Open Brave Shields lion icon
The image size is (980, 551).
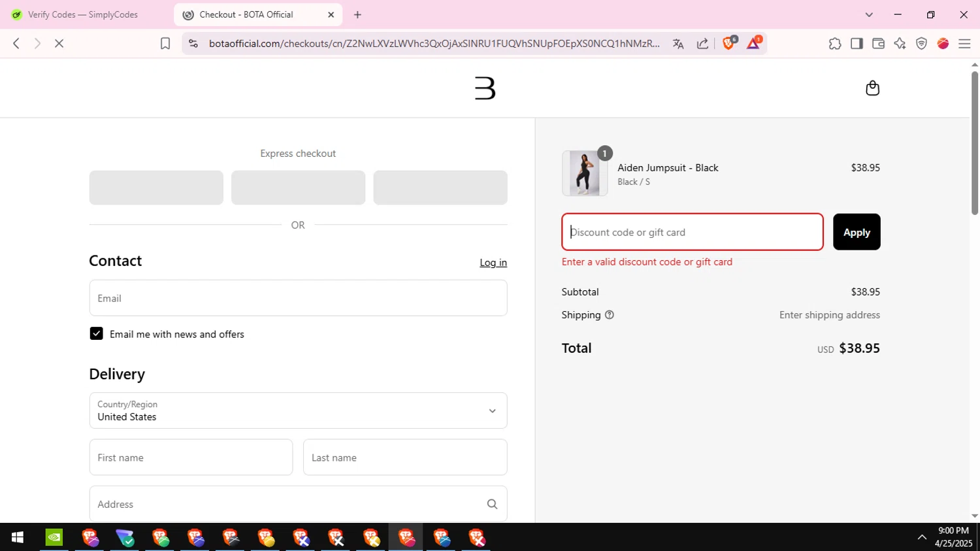point(729,43)
